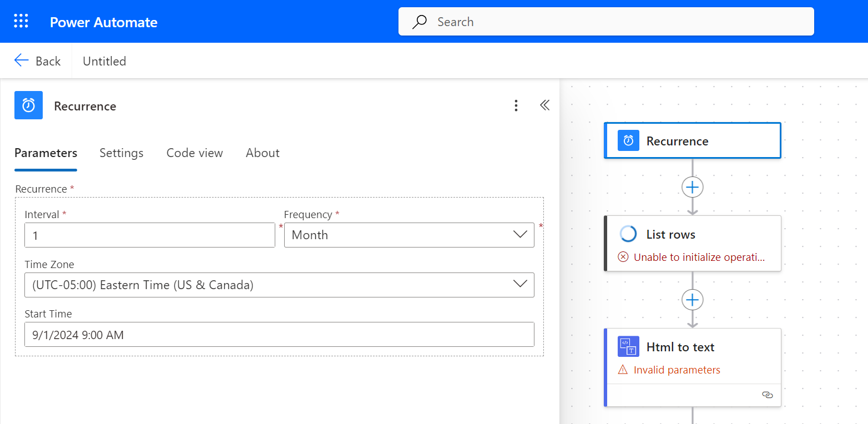Open the three-dot more options menu

(x=516, y=105)
